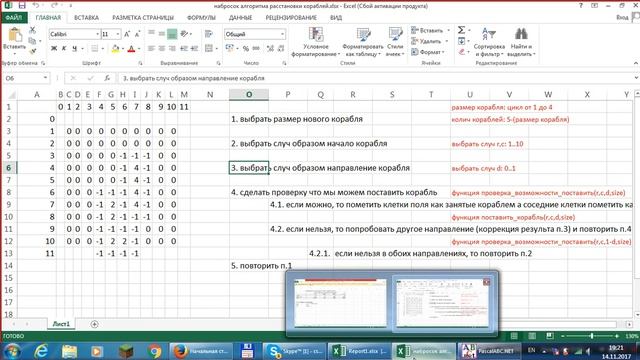640x360 pixels.
Task: Click the Wrap Text icon
Action: 209,34
